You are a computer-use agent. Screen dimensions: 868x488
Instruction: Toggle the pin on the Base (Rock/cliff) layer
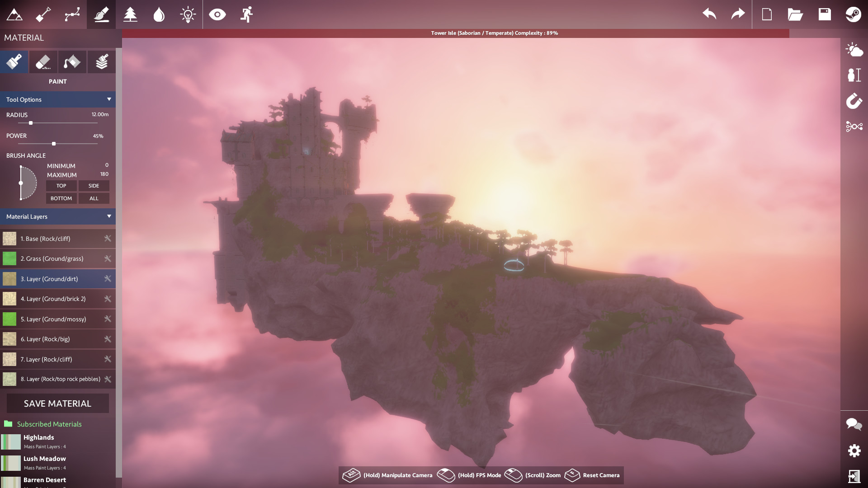(108, 239)
